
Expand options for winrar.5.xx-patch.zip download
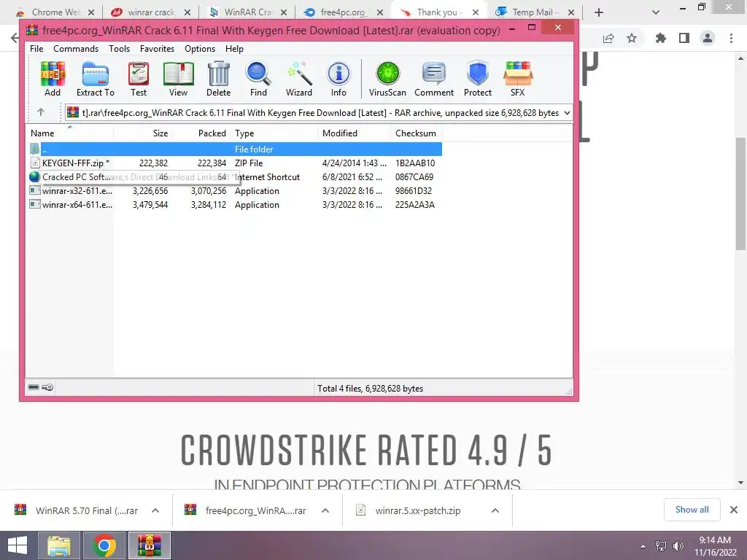pyautogui.click(x=495, y=510)
